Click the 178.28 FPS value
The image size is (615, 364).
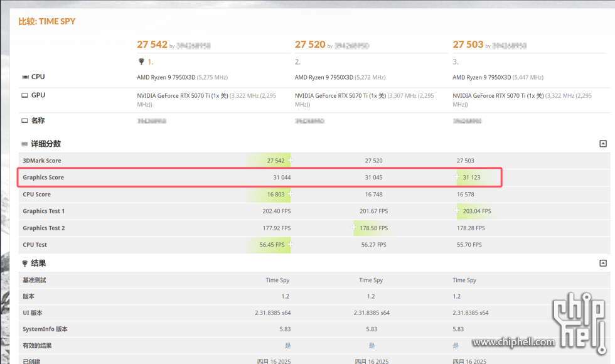pyautogui.click(x=471, y=228)
